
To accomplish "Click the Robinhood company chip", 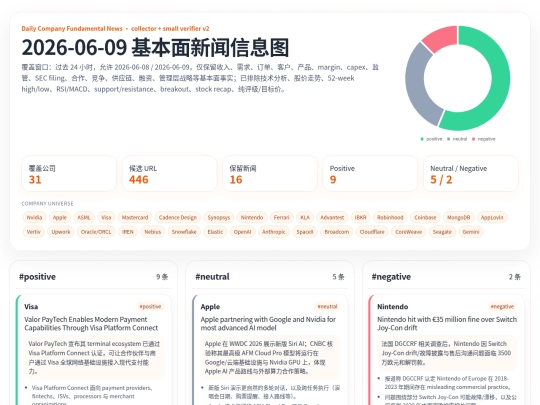I will pos(390,217).
